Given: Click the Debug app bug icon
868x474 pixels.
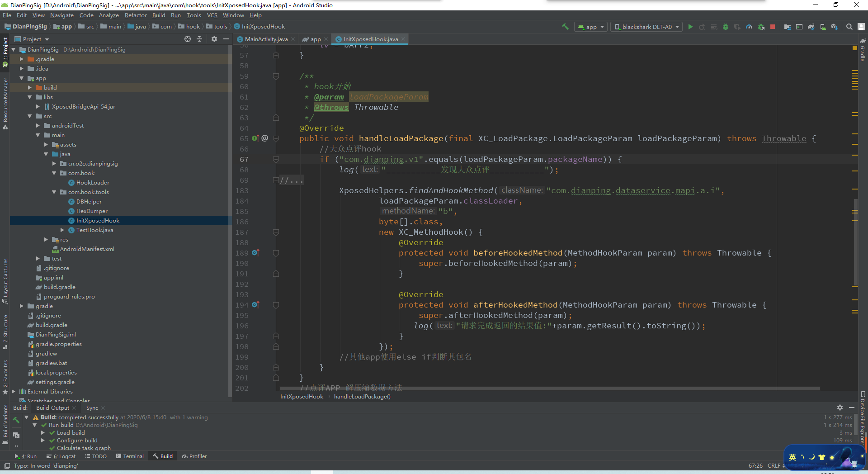Looking at the screenshot, I should tap(726, 27).
